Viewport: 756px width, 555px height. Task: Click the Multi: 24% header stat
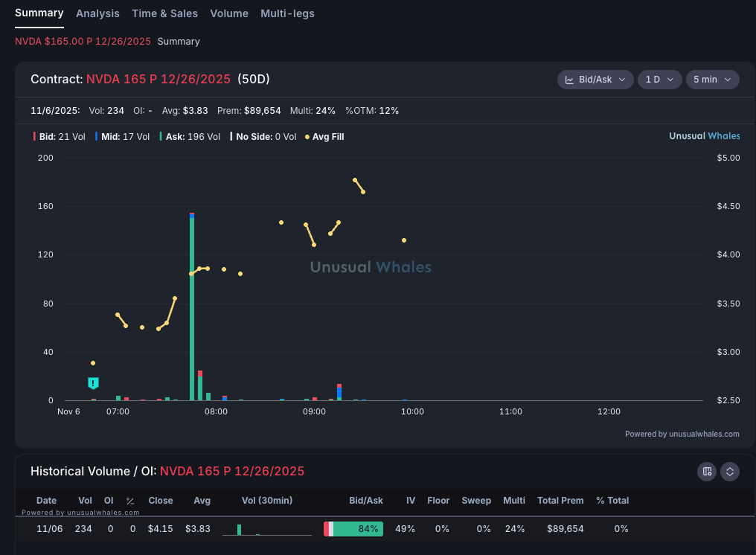(x=313, y=111)
